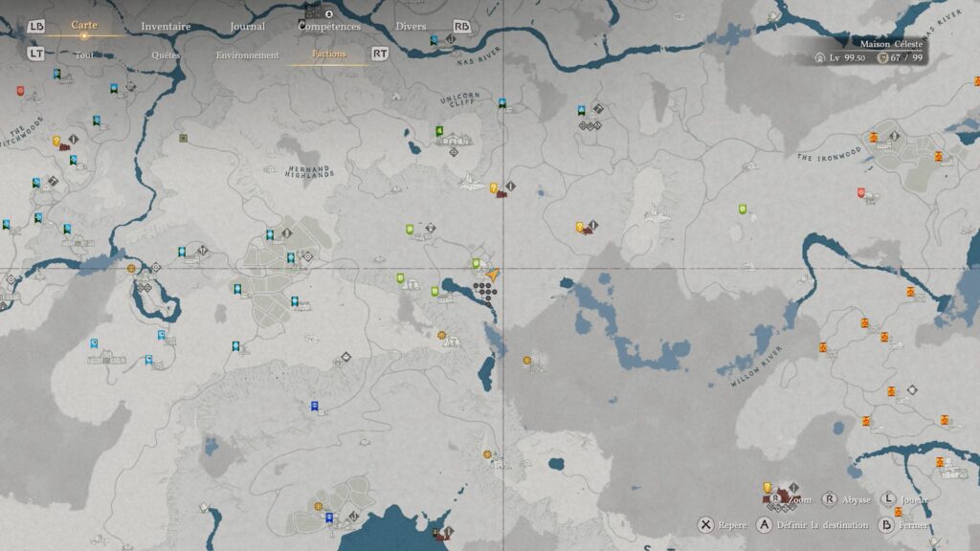Switch to the Journal tab
The image size is (980, 551).
tap(248, 27)
